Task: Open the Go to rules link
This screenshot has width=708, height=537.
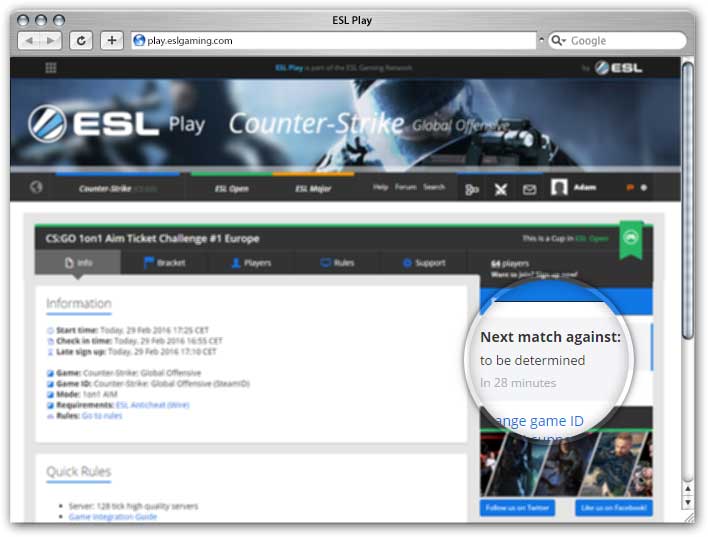Action: point(102,416)
